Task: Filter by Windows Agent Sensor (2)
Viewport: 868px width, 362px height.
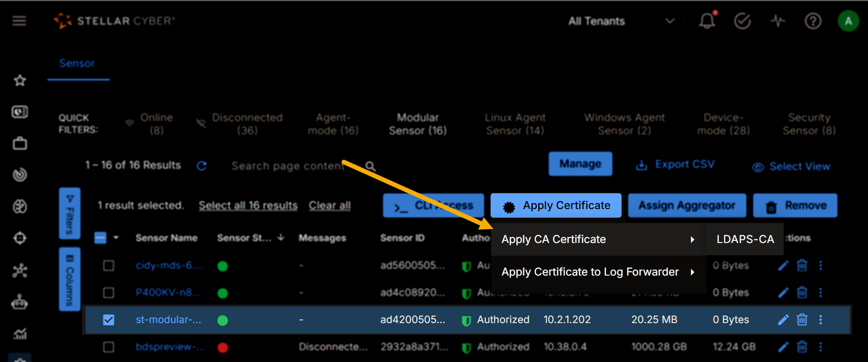Action: (624, 124)
